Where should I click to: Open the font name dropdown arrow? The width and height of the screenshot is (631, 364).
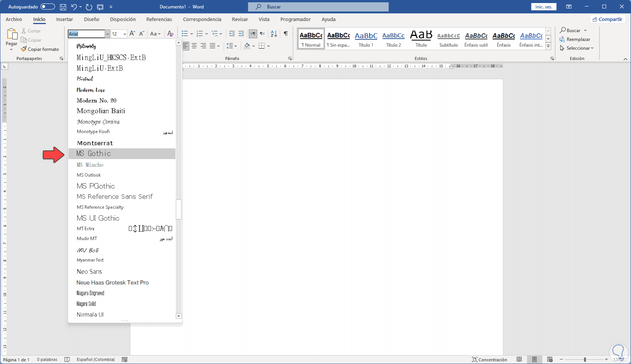tap(107, 34)
